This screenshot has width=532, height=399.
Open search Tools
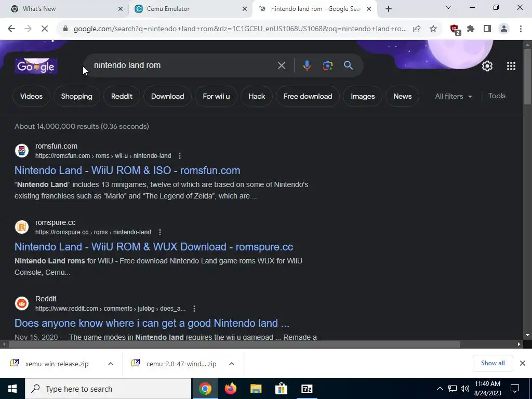pyautogui.click(x=497, y=96)
